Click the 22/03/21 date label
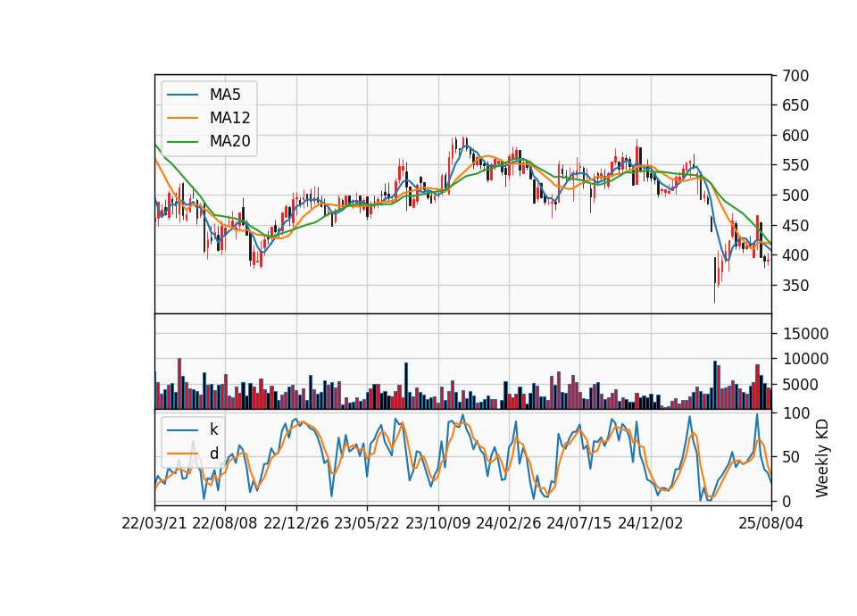 click(x=154, y=523)
